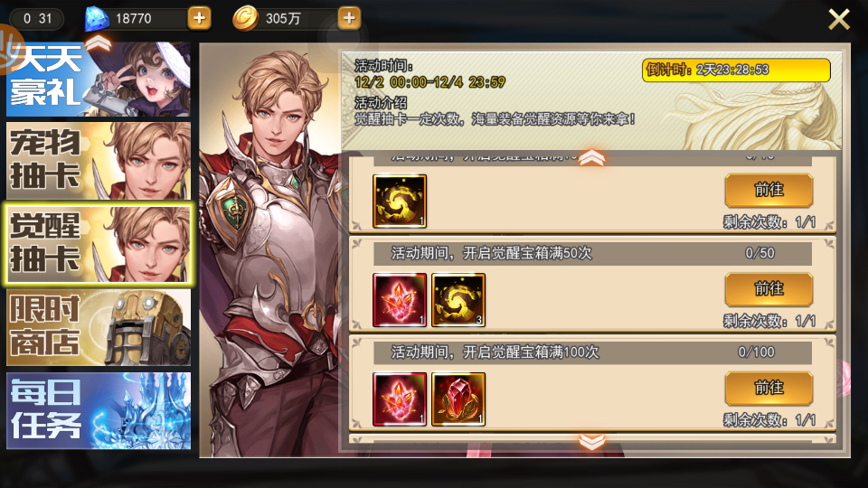Select the red crystal reward in the 100次 row

coord(400,399)
